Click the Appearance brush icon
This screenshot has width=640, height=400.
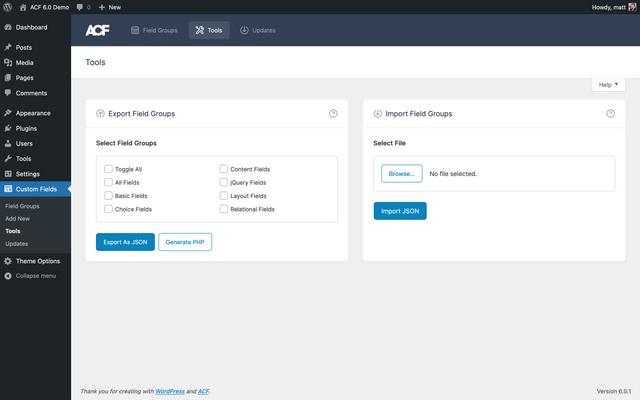pyautogui.click(x=8, y=113)
